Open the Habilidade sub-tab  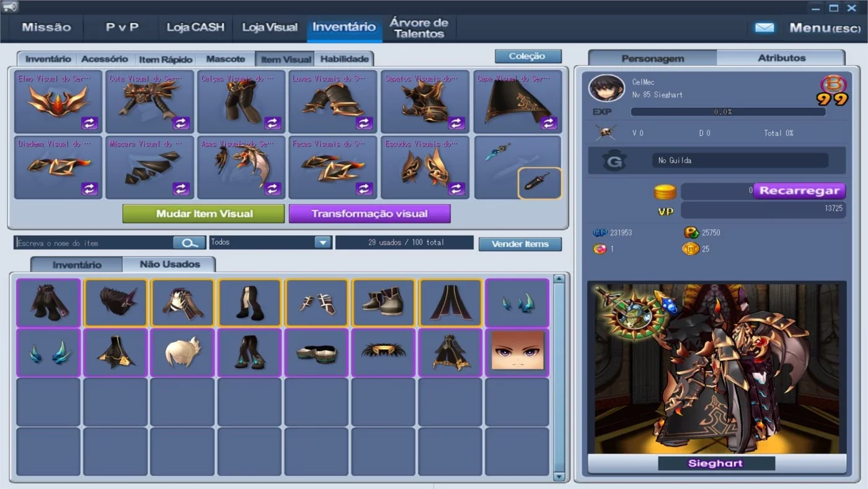pyautogui.click(x=345, y=59)
